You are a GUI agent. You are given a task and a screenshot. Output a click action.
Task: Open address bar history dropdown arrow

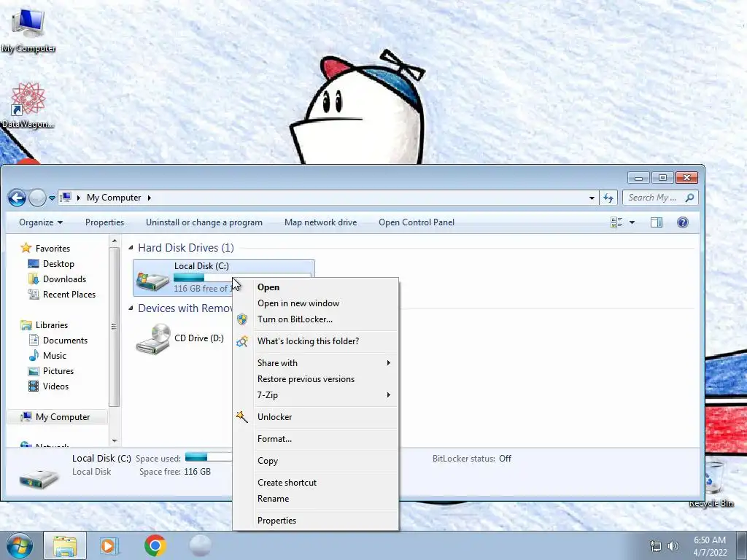(592, 198)
